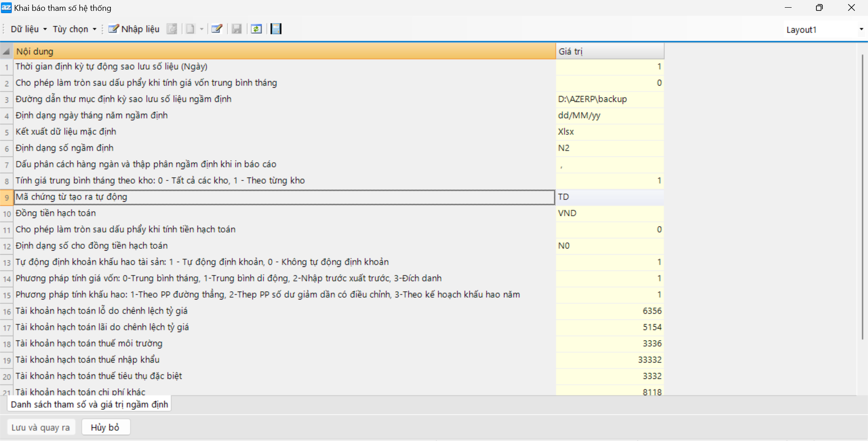Click the select-all corner of the grid
The height and width of the screenshot is (441, 868).
[6, 52]
